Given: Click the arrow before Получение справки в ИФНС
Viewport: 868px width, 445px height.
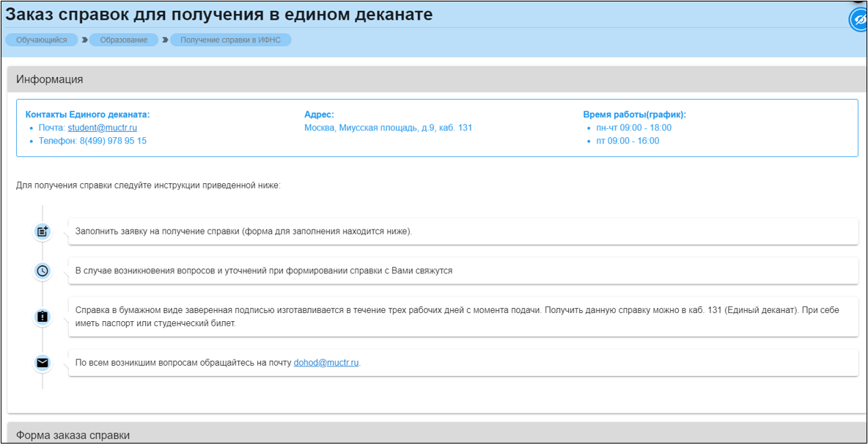Looking at the screenshot, I should click(165, 40).
